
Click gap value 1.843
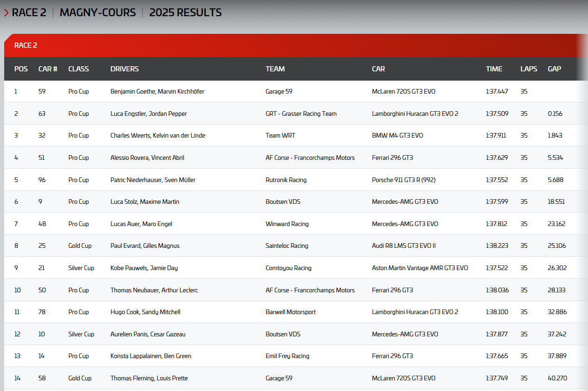click(x=555, y=136)
